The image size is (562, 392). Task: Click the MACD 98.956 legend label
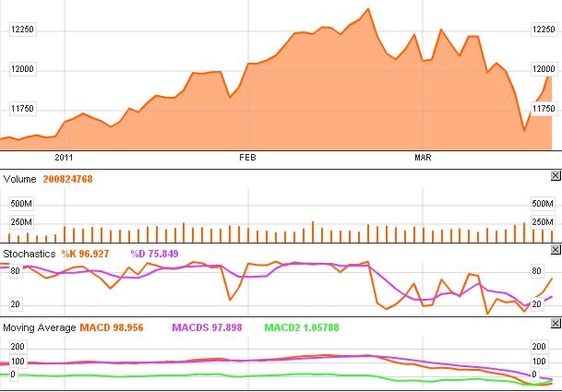click(112, 327)
